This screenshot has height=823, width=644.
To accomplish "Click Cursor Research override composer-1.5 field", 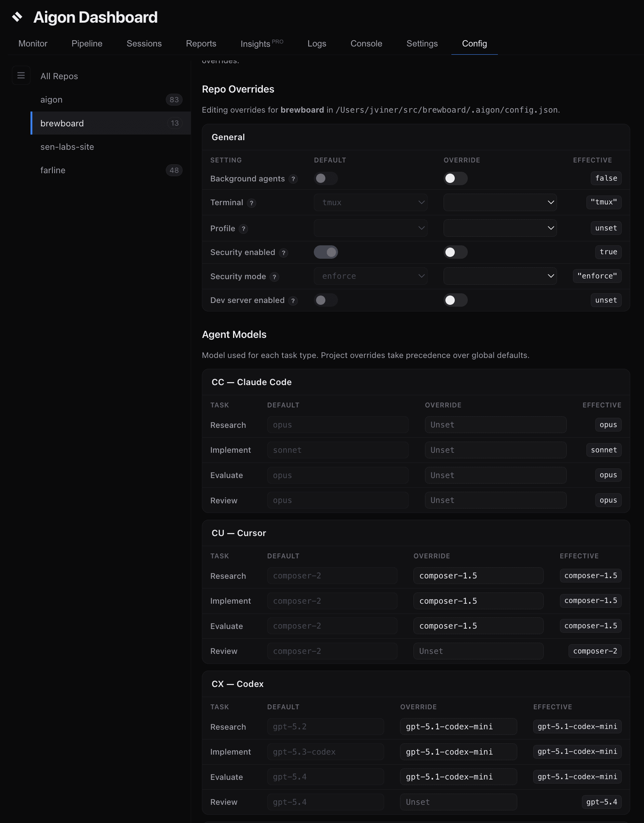I will pyautogui.click(x=478, y=576).
